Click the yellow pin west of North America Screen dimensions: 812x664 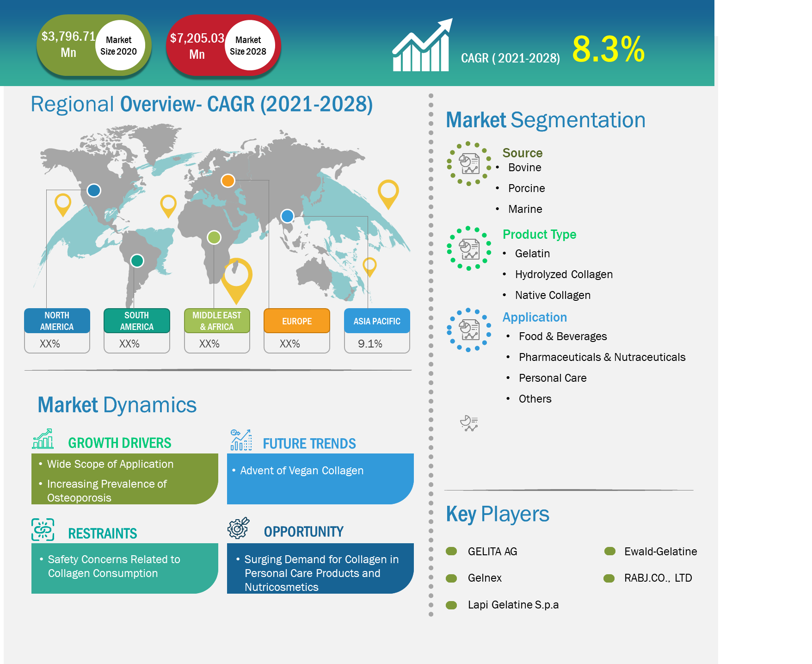(x=63, y=205)
